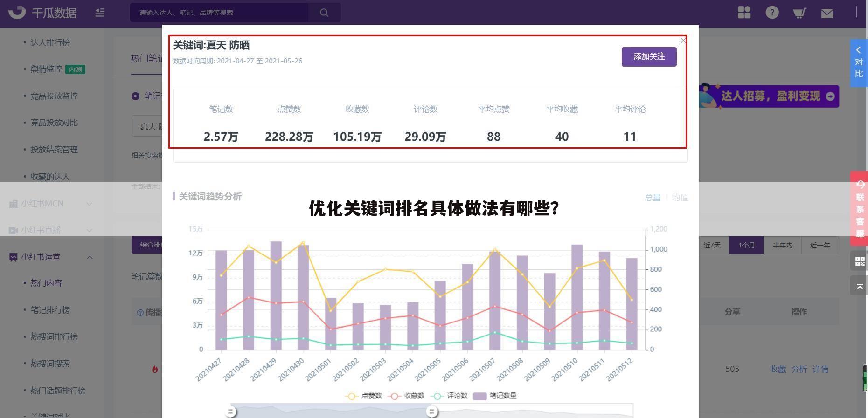Open 笔记排行榜 in sidebar
The height and width of the screenshot is (418, 868).
point(50,310)
